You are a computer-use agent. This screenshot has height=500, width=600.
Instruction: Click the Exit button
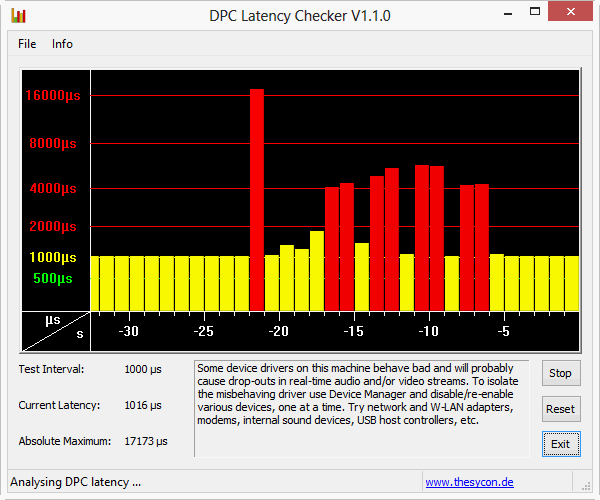click(x=561, y=444)
